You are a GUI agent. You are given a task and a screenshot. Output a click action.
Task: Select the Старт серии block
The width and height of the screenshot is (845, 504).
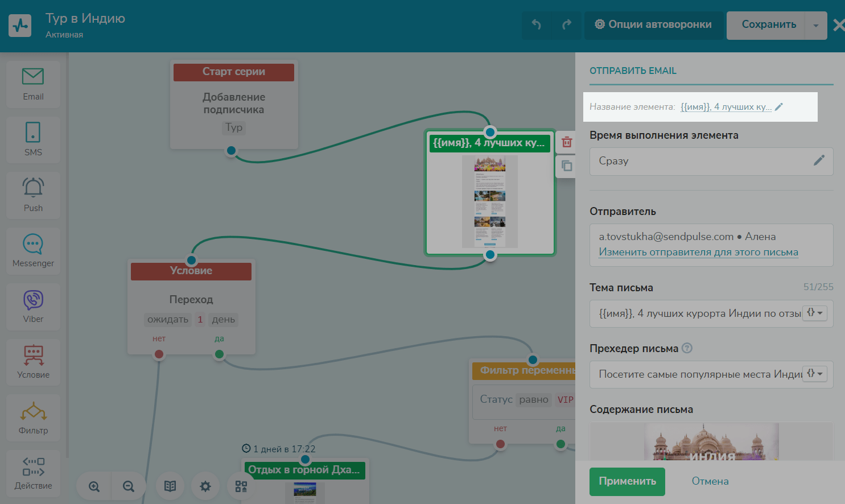point(234,105)
